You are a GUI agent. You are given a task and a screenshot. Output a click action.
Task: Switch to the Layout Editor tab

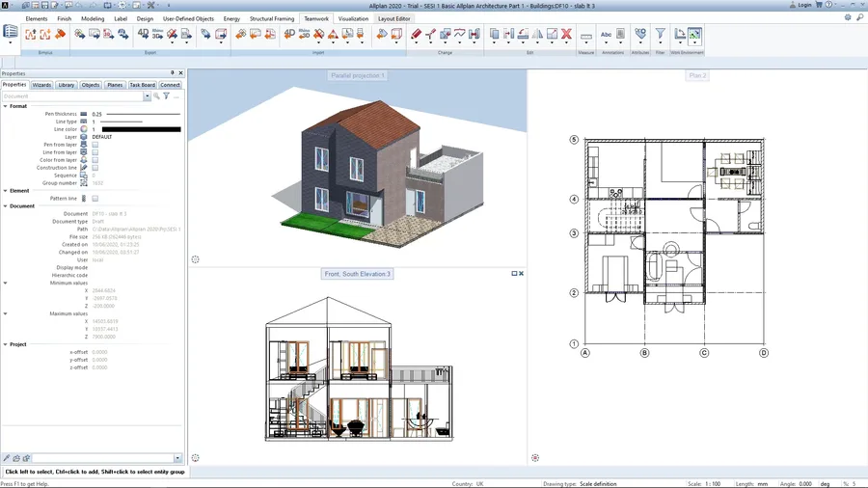click(394, 19)
